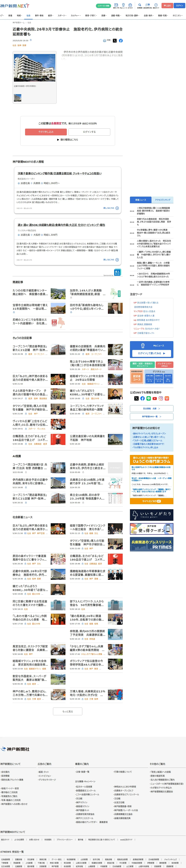The width and height of the screenshot is (186, 868).
Task: Expand 教育・子育て navigation dropdown
Action: point(91,15)
